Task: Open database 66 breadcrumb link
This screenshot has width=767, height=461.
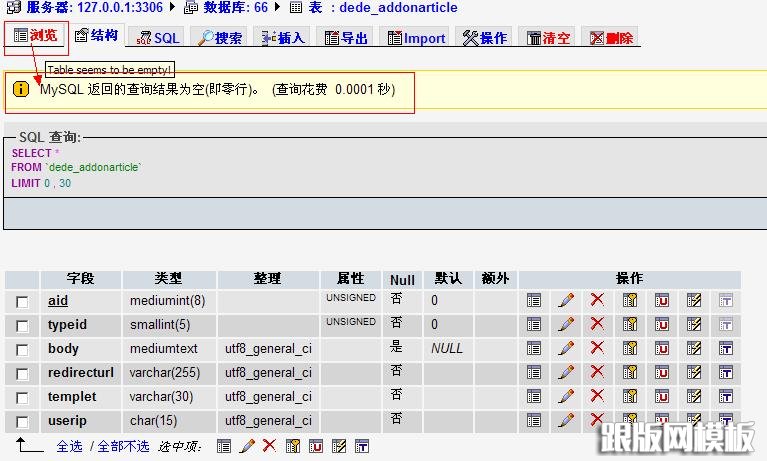Action: point(235,7)
